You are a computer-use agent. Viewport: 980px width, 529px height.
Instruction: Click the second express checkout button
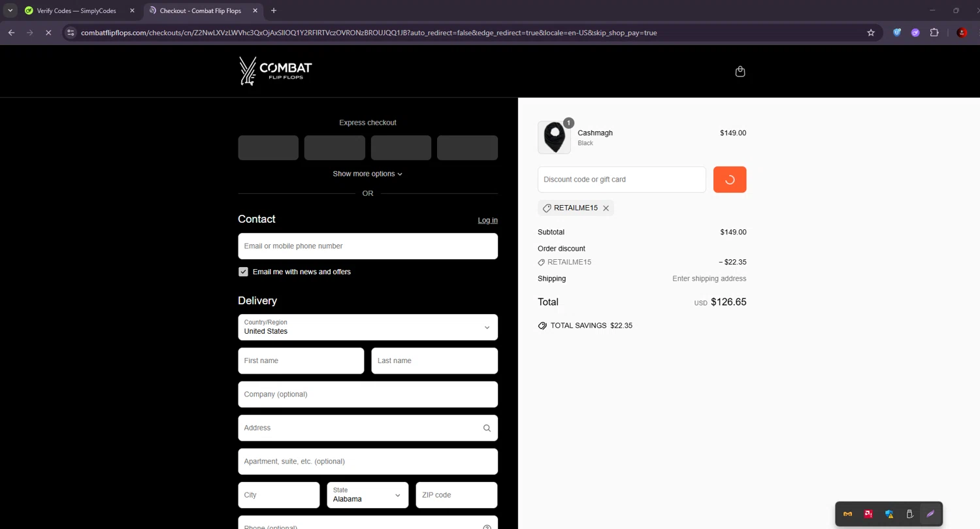click(335, 148)
